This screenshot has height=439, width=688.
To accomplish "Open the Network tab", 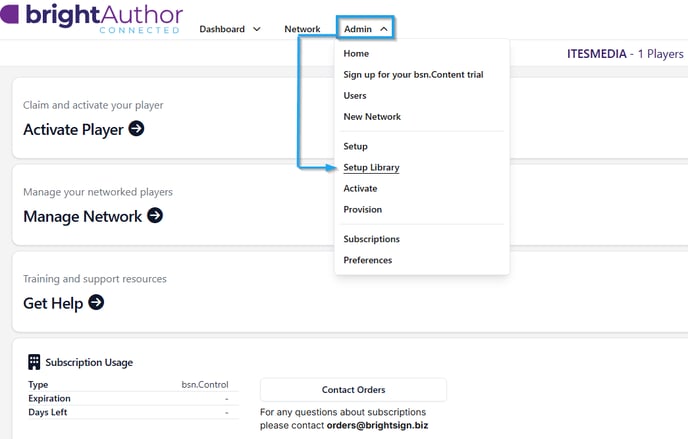I will (x=302, y=29).
